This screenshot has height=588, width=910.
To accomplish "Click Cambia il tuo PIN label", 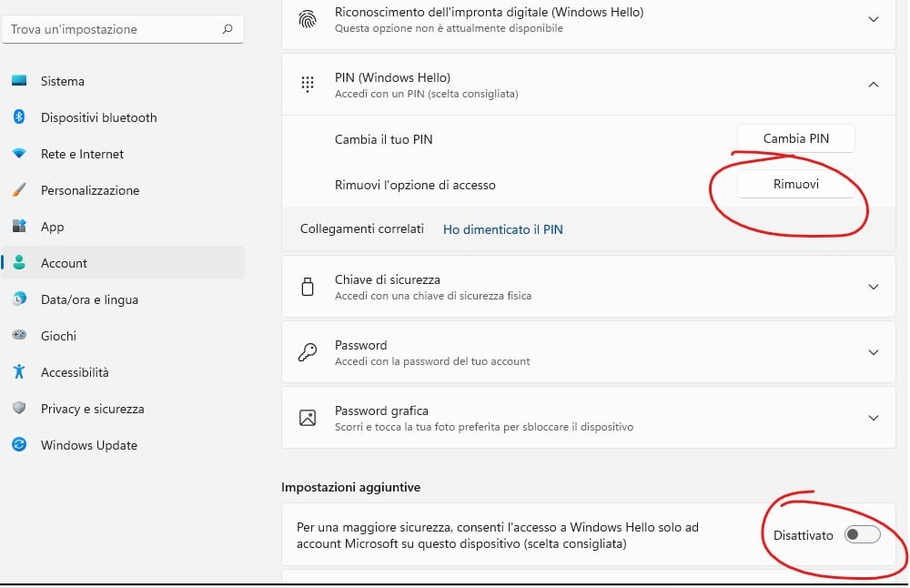I will 384,139.
